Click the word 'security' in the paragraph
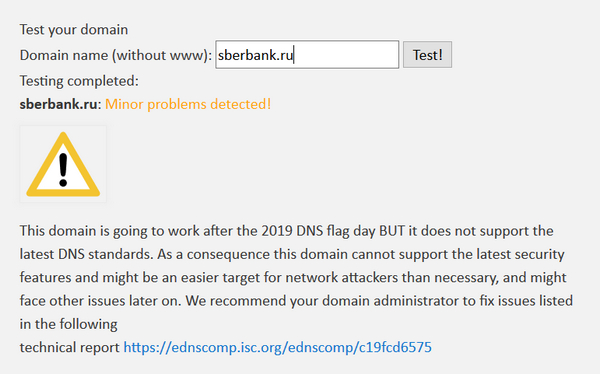Image resolution: width=600 pixels, height=374 pixels. tap(540, 255)
